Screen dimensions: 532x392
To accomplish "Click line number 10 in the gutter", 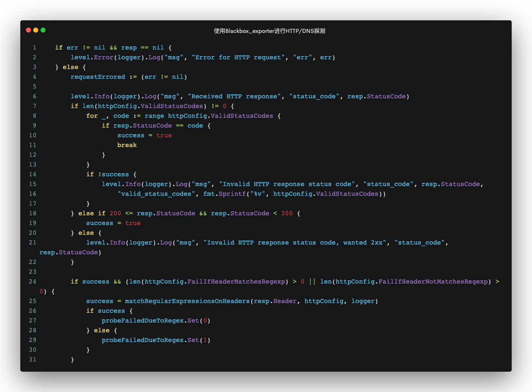I will coord(33,135).
